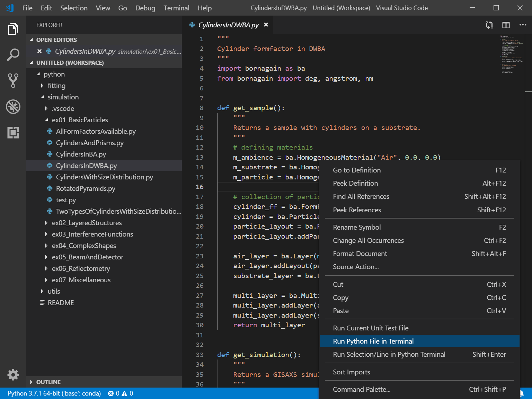
Task: Click the errors and warnings status indicator
Action: tap(120, 393)
